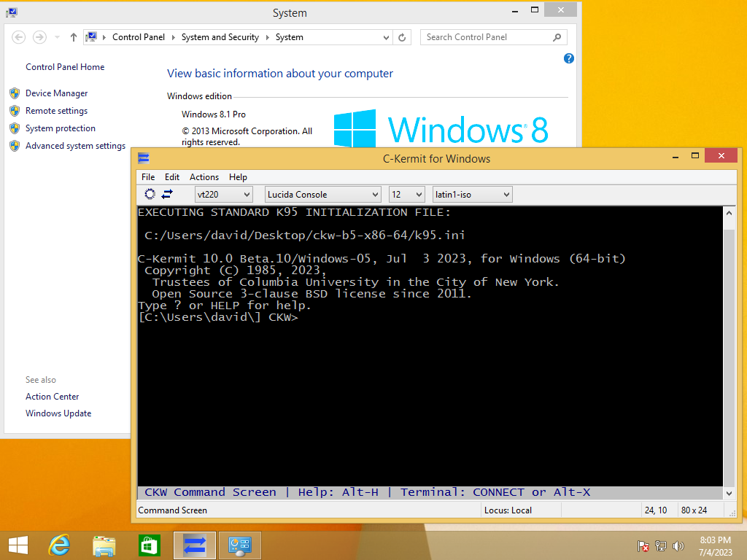This screenshot has width=747, height=560.
Task: Click the C-Kermit window title bar icon
Action: click(x=144, y=158)
